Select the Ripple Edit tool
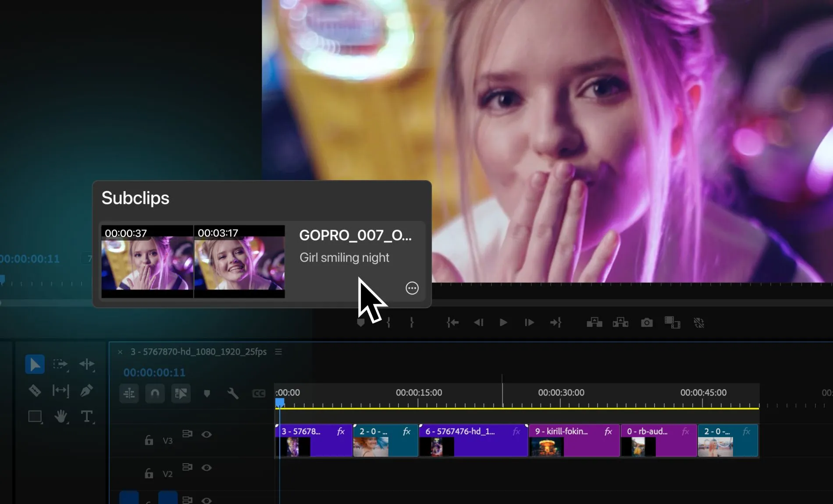The width and height of the screenshot is (833, 504). (87, 364)
